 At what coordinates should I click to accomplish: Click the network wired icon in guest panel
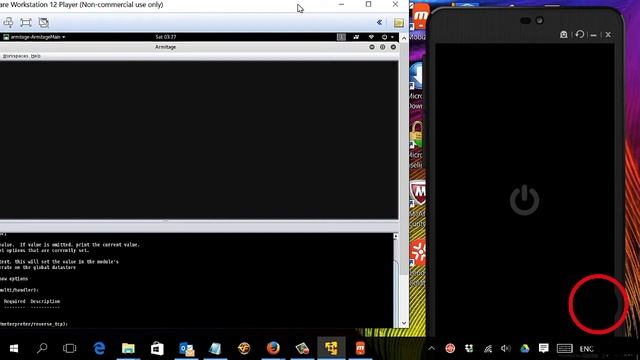356,37
